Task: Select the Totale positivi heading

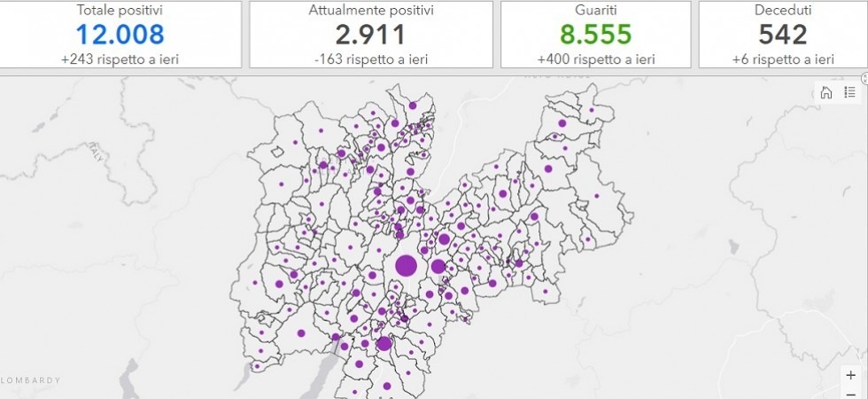Action: pos(120,11)
